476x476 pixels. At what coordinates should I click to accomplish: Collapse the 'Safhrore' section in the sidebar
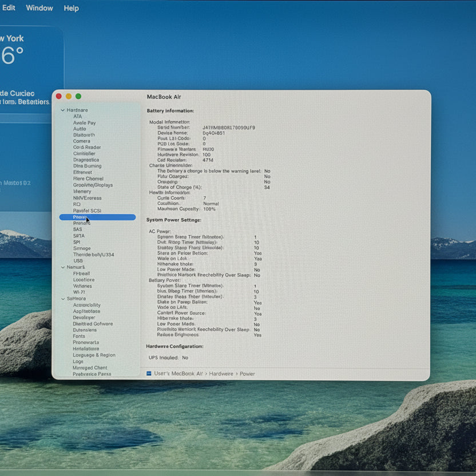click(63, 299)
